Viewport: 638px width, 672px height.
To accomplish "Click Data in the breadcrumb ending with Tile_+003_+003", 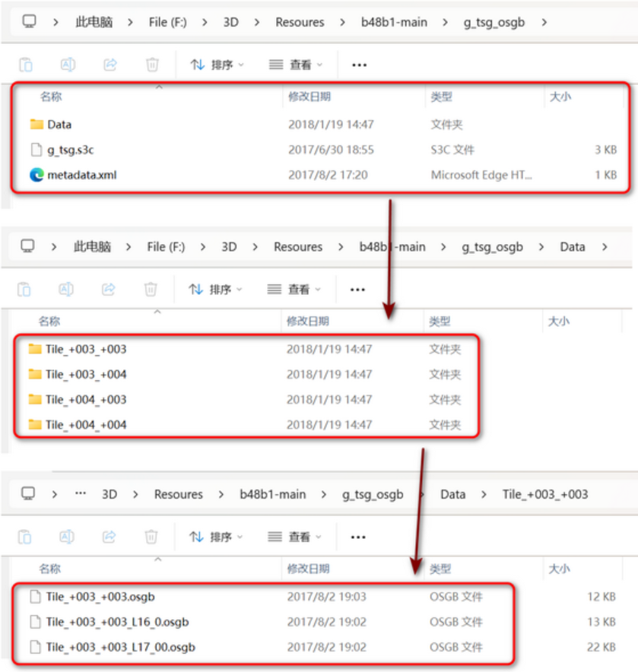I will (x=452, y=494).
